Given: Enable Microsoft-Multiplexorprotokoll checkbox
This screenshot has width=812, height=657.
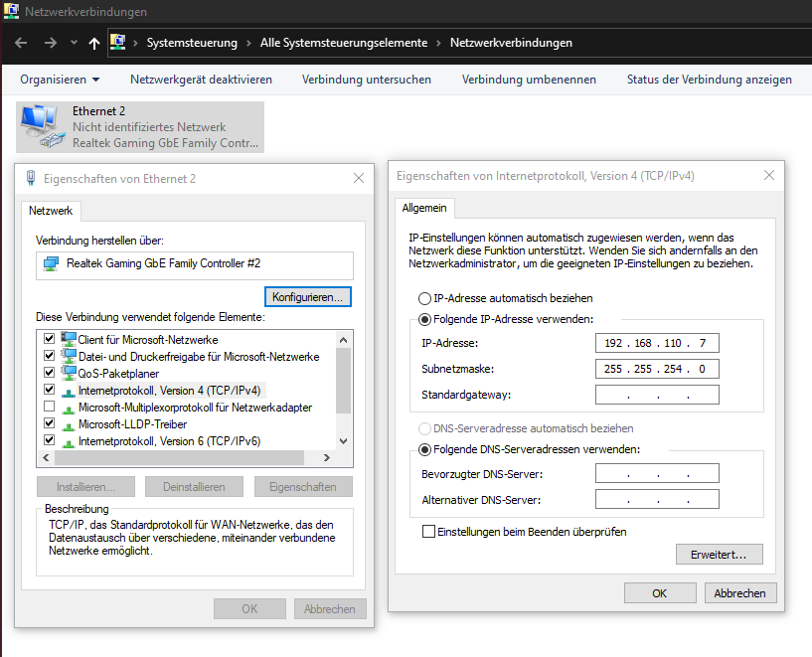Looking at the screenshot, I should click(49, 406).
